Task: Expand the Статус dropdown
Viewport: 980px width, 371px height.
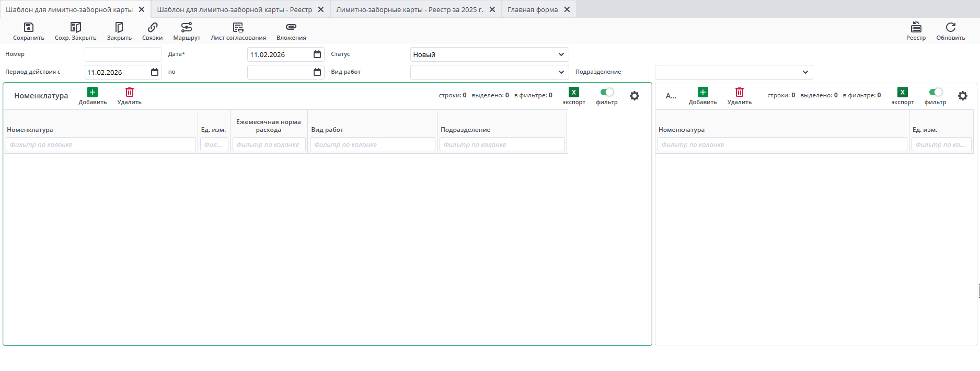Action: pos(561,54)
